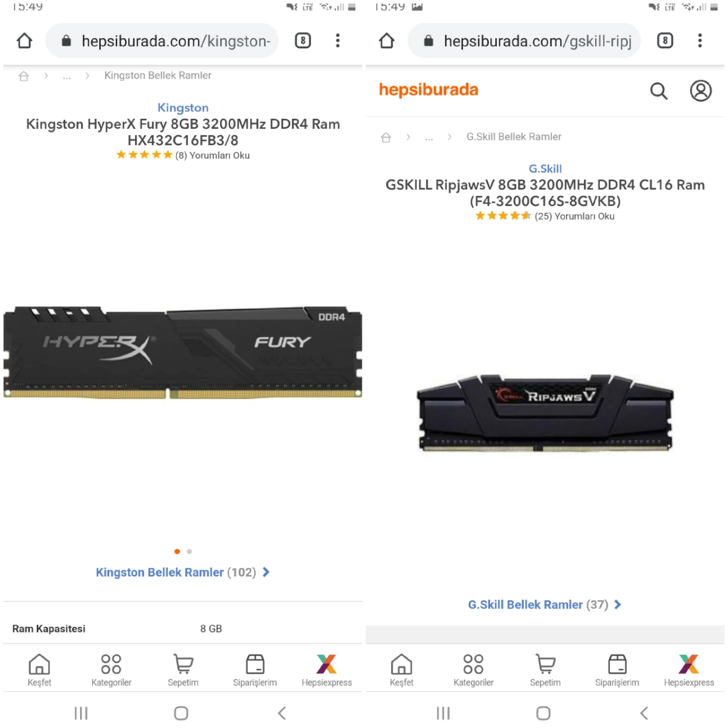Open Siparişlerim in right bottom navigation
The image size is (728, 728).
pos(617,670)
